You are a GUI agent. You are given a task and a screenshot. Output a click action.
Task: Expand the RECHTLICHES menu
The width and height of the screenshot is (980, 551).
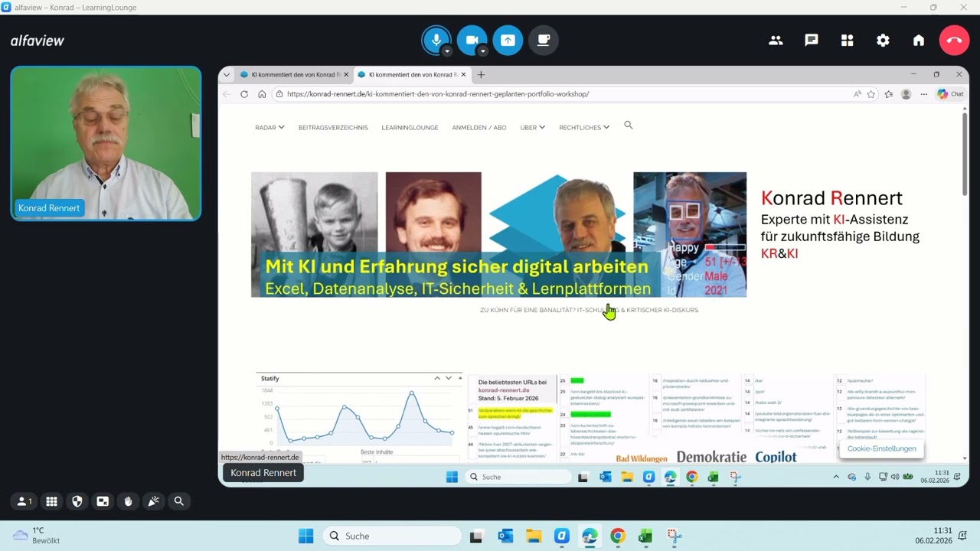[584, 128]
